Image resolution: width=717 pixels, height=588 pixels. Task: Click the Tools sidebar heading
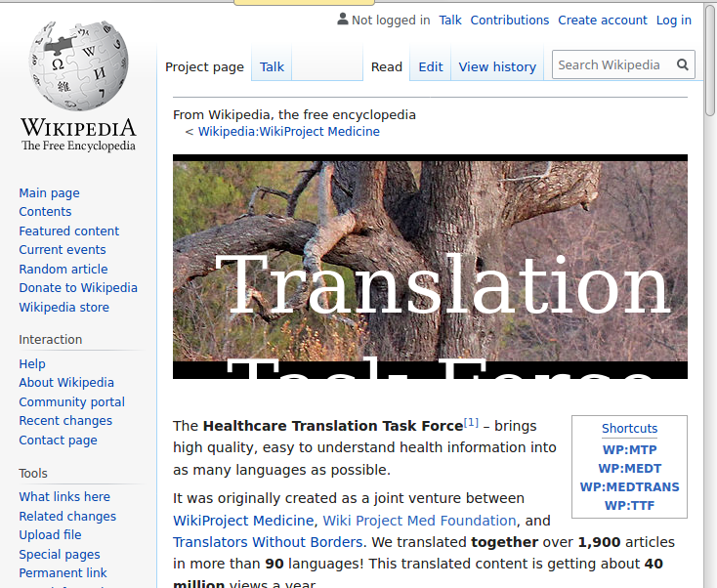[x=33, y=474]
